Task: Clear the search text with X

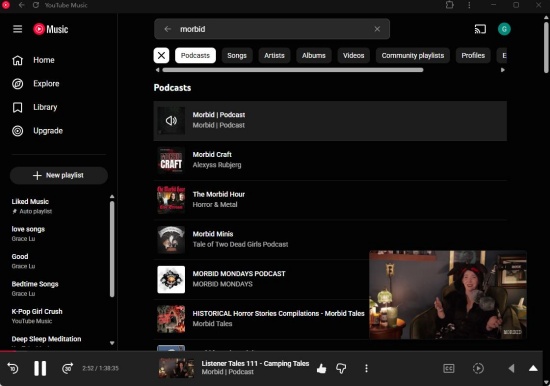Action: 377,29
